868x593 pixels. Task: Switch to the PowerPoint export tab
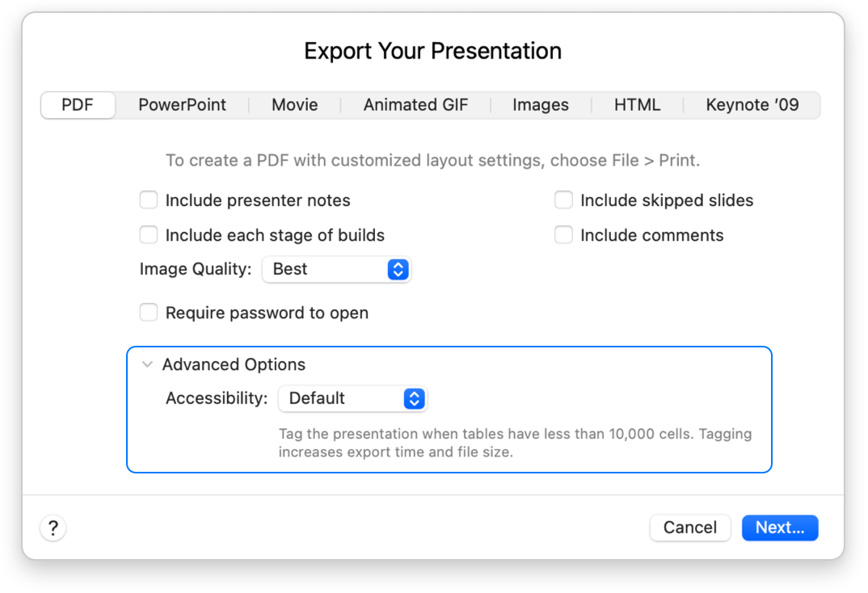pos(182,105)
